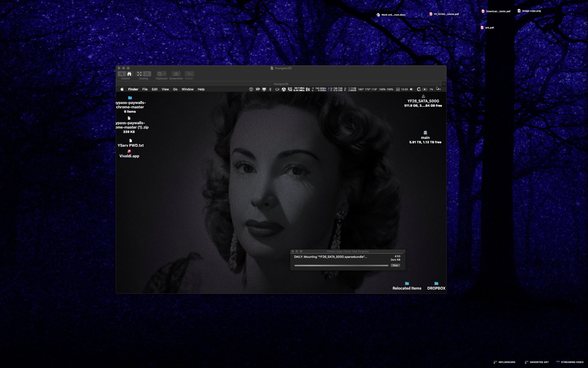The height and width of the screenshot is (368, 588).
Task: Open the remote Window menu
Action: point(187,89)
